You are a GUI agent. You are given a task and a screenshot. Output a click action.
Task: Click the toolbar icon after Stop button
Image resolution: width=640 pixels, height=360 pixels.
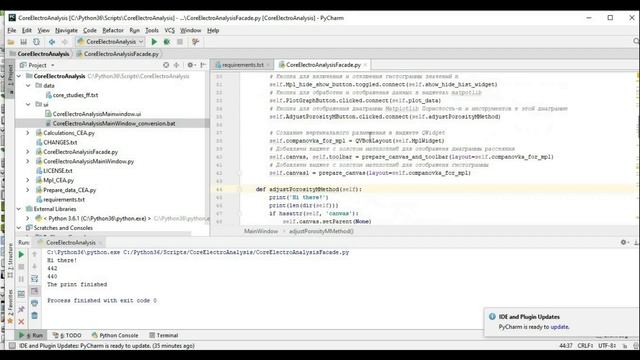pos(196,42)
